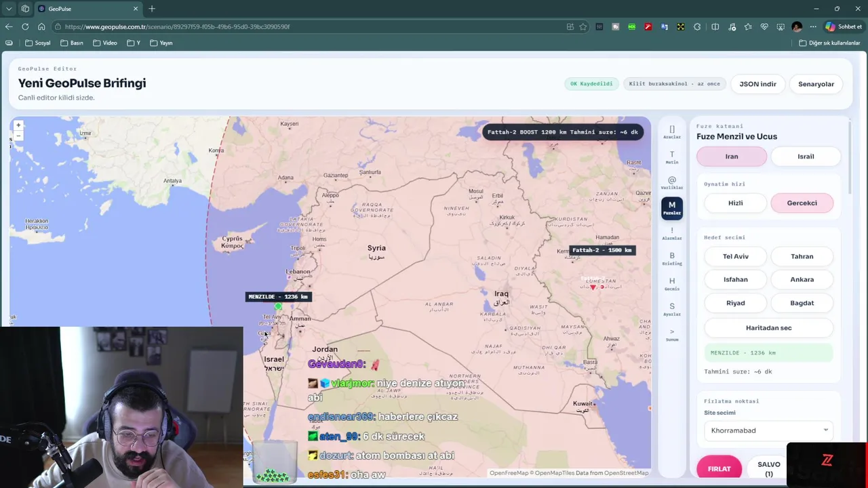This screenshot has width=868, height=488.
Task: Choose Isfahan as target
Action: pos(735,279)
